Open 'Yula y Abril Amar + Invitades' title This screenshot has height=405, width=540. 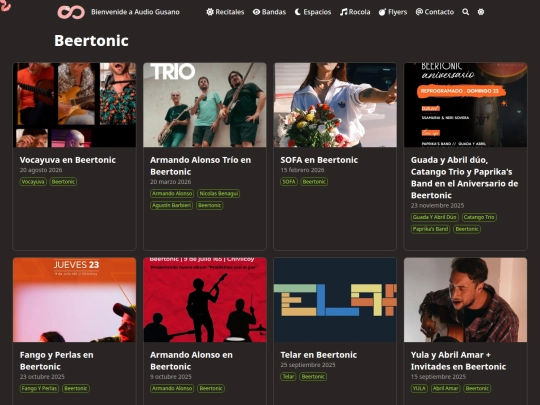[458, 361]
